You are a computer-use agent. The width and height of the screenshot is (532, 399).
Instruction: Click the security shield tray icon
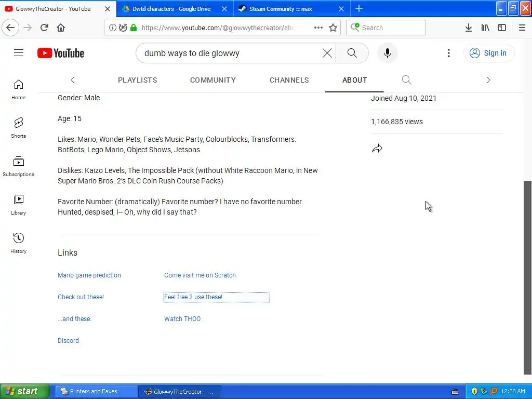click(x=474, y=391)
